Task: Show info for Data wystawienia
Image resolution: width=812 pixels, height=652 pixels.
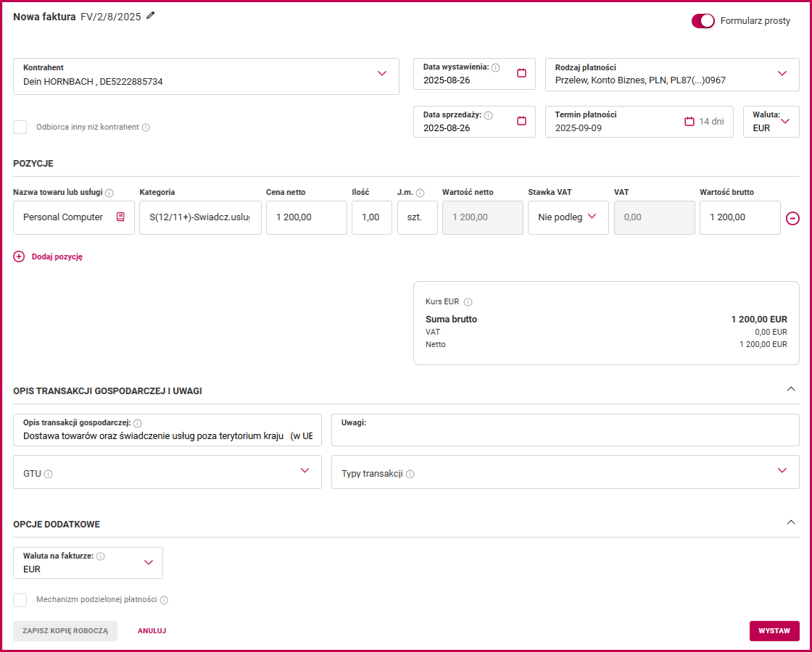Action: tap(496, 68)
